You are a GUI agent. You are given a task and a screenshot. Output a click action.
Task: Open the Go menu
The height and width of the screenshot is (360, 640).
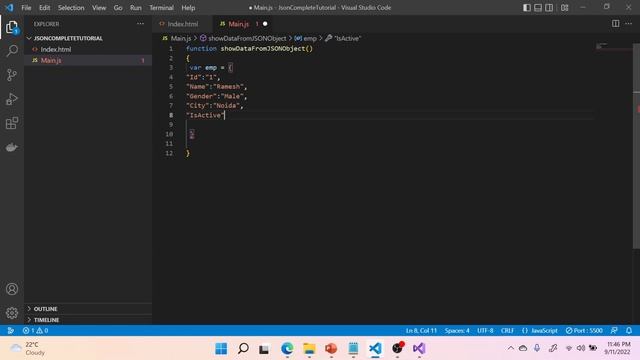click(x=118, y=8)
